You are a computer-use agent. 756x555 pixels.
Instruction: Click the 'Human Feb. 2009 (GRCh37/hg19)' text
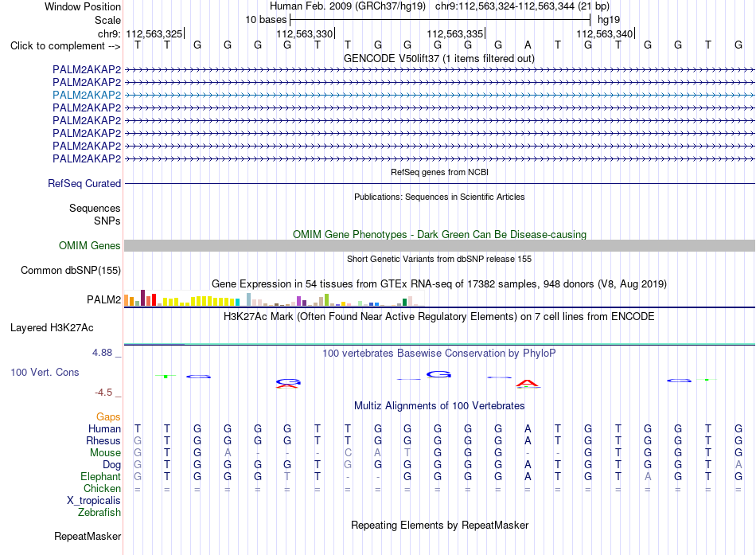[348, 6]
